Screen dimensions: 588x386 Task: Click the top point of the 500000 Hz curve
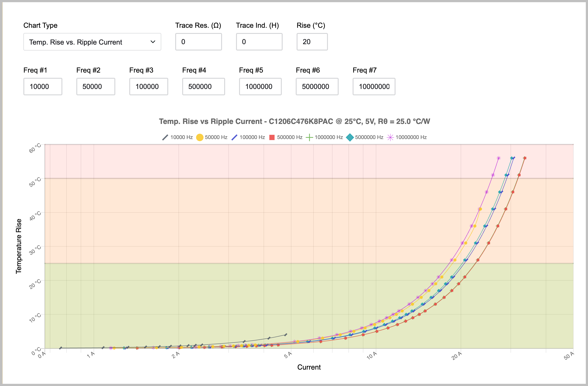(x=525, y=158)
